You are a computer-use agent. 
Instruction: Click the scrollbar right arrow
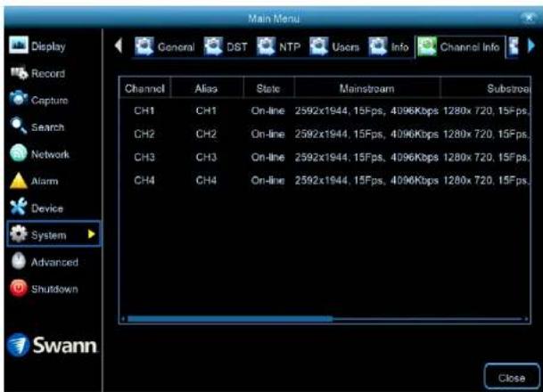coord(526,319)
